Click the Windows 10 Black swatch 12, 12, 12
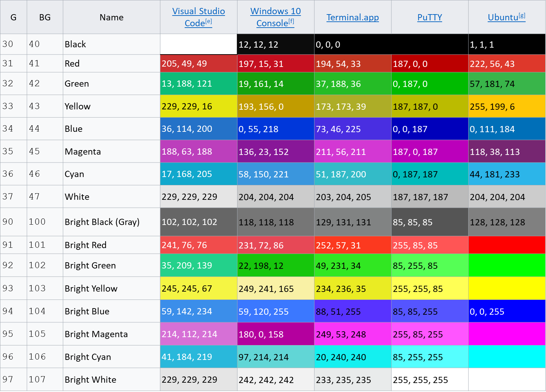Viewport: 546px width, 392px height. click(276, 44)
